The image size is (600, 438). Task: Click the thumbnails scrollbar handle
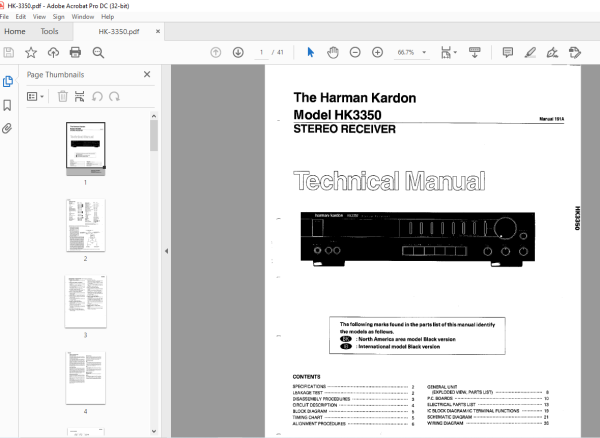[154, 135]
